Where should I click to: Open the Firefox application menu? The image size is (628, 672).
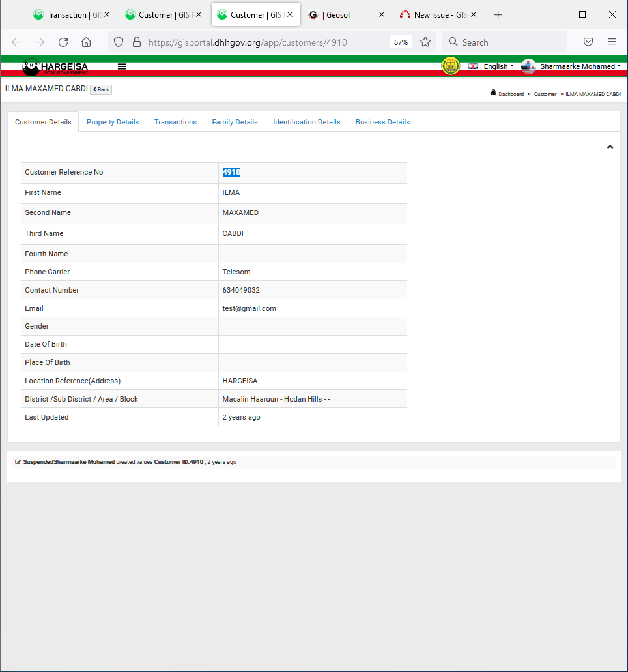pos(612,42)
